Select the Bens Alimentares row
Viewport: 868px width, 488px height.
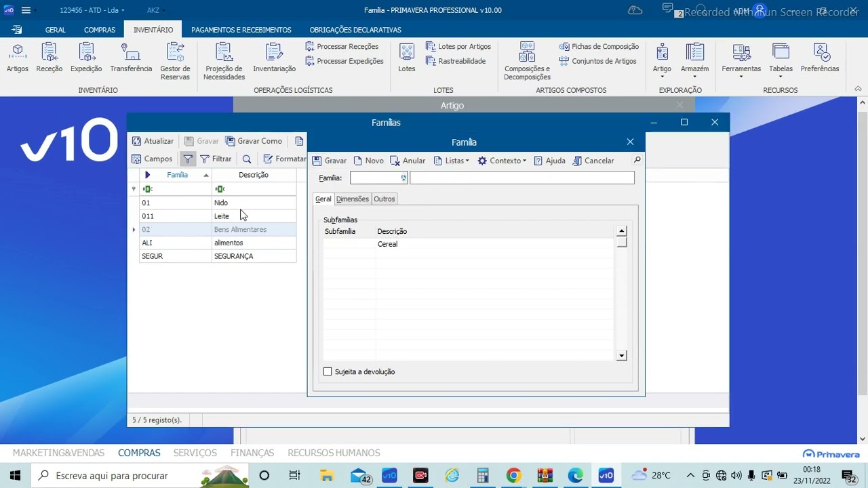pyautogui.click(x=218, y=230)
